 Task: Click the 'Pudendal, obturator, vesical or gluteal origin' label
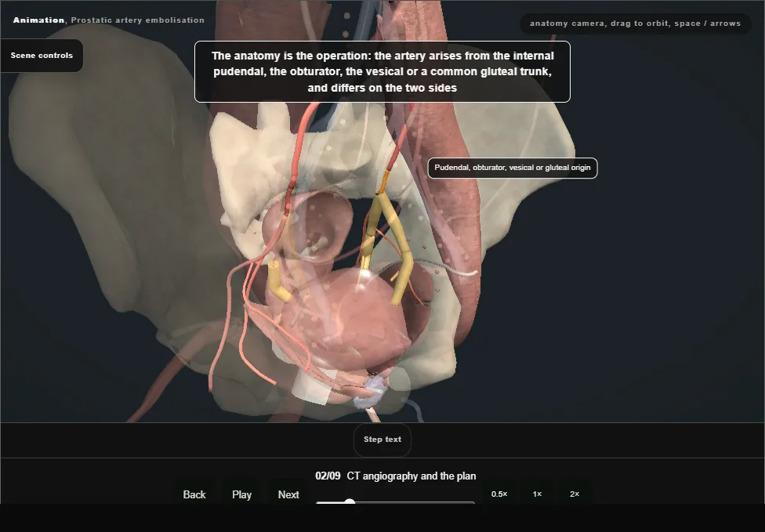click(x=513, y=168)
